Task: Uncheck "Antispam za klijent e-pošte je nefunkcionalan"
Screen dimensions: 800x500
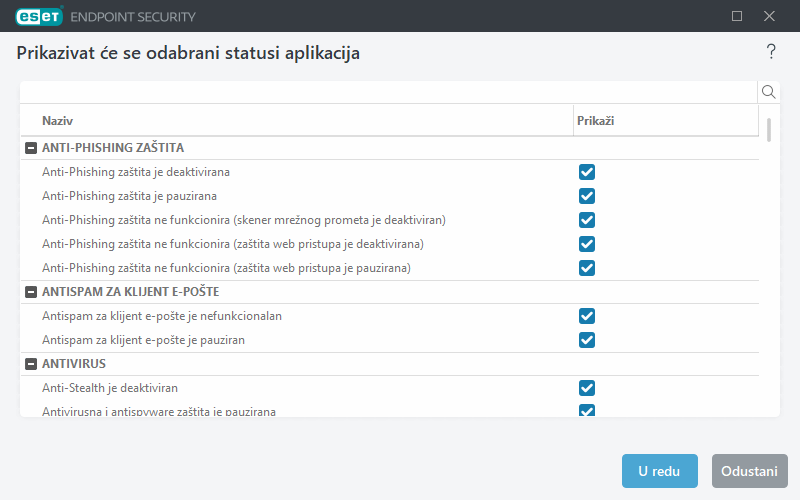Action: point(587,316)
